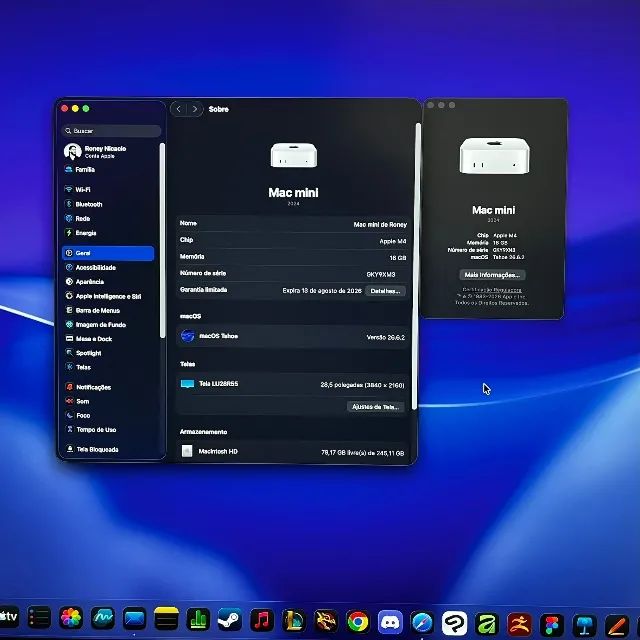Select Geral in the sidebar
This screenshot has height=640, width=640.
tap(108, 253)
